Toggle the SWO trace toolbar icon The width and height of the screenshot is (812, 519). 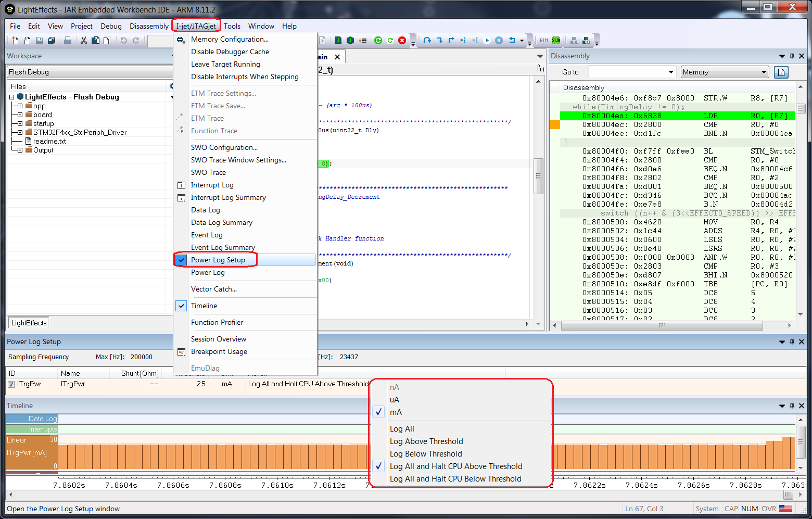pos(556,41)
